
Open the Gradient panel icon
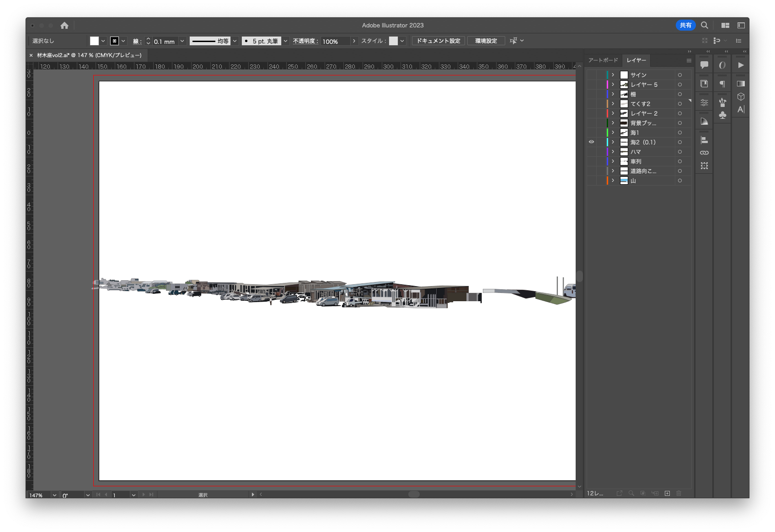[741, 84]
